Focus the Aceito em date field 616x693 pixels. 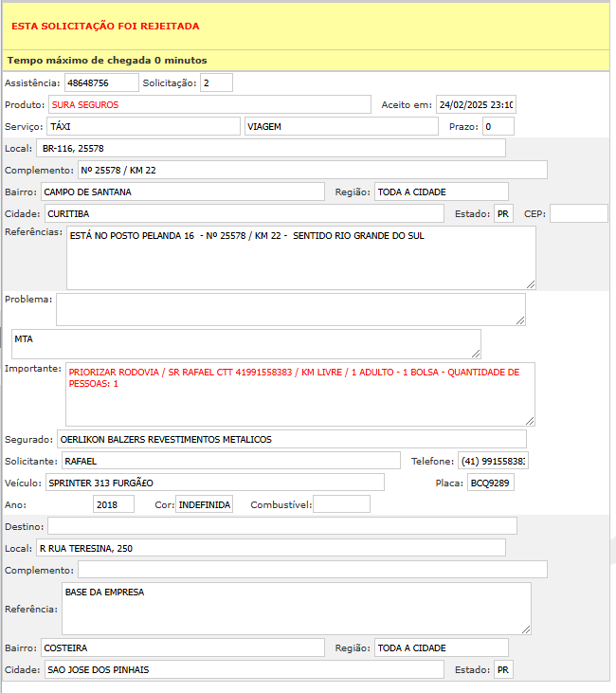pos(476,104)
